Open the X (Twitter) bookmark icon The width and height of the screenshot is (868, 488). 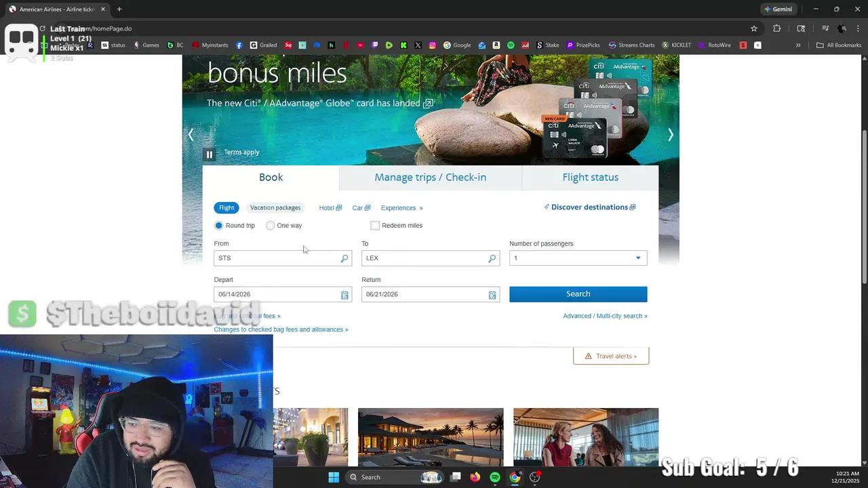[x=418, y=45]
